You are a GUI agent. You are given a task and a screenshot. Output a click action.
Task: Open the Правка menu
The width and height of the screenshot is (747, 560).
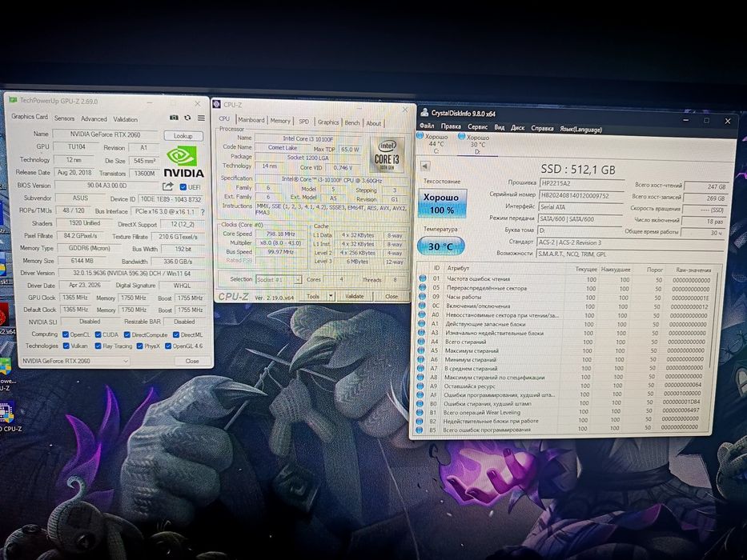click(451, 126)
